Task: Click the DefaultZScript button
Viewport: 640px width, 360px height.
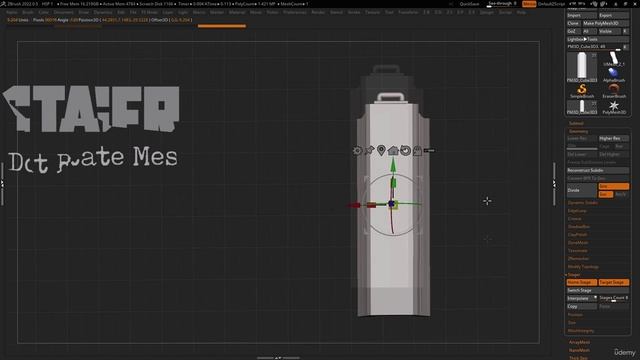Action: (551, 4)
